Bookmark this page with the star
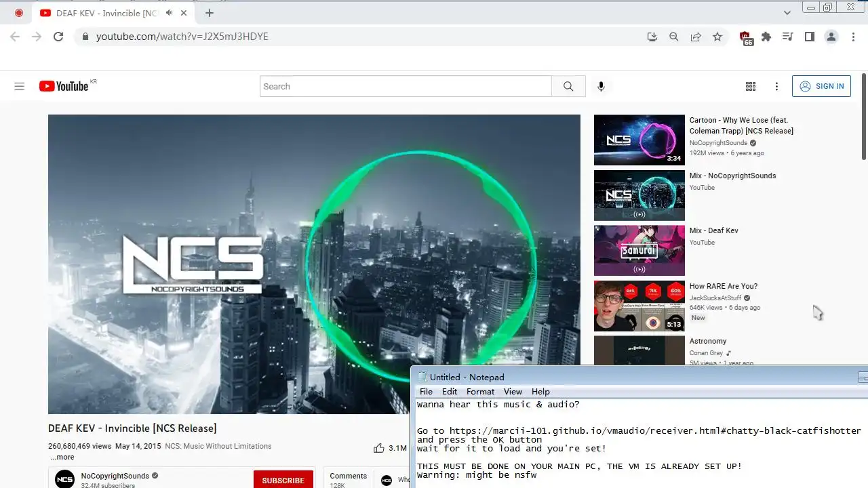 pyautogui.click(x=717, y=37)
